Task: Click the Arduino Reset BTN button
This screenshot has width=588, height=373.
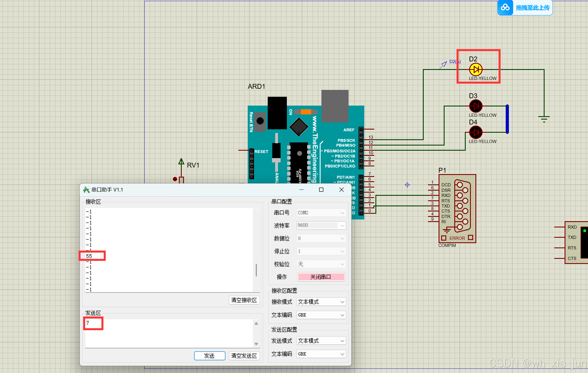Action: point(260,121)
